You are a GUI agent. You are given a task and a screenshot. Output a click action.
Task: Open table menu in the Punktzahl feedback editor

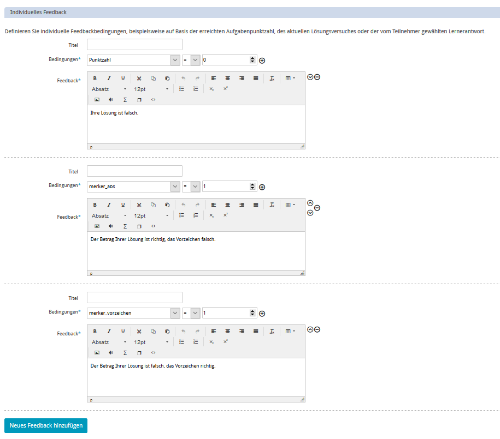pos(290,78)
